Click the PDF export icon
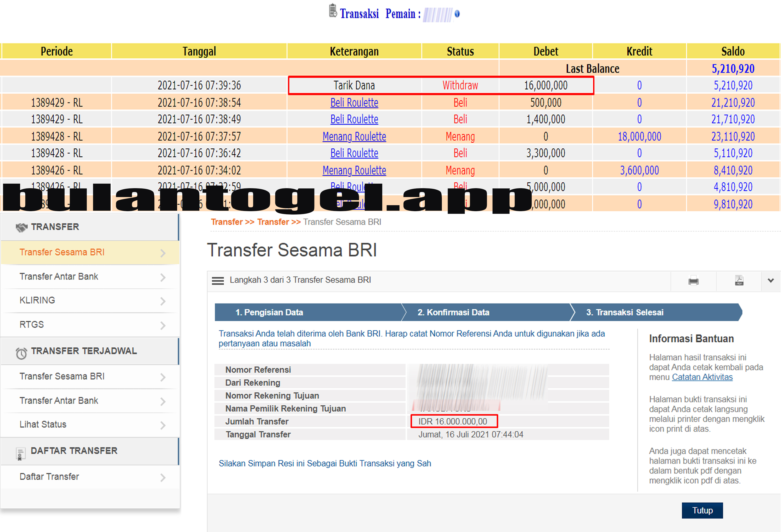The height and width of the screenshot is (532, 781). (739, 281)
